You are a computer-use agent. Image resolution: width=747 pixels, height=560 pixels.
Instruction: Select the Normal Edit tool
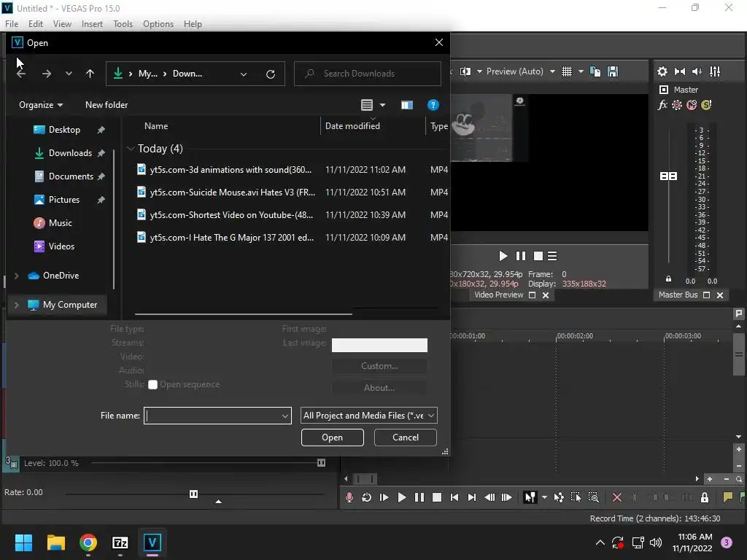pos(530,497)
